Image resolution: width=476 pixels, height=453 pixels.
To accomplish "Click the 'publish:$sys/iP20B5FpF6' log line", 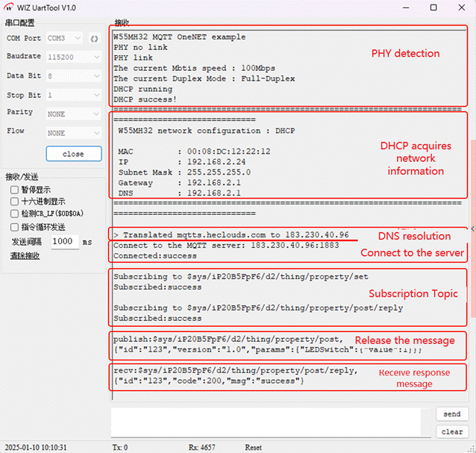I will coord(228,339).
